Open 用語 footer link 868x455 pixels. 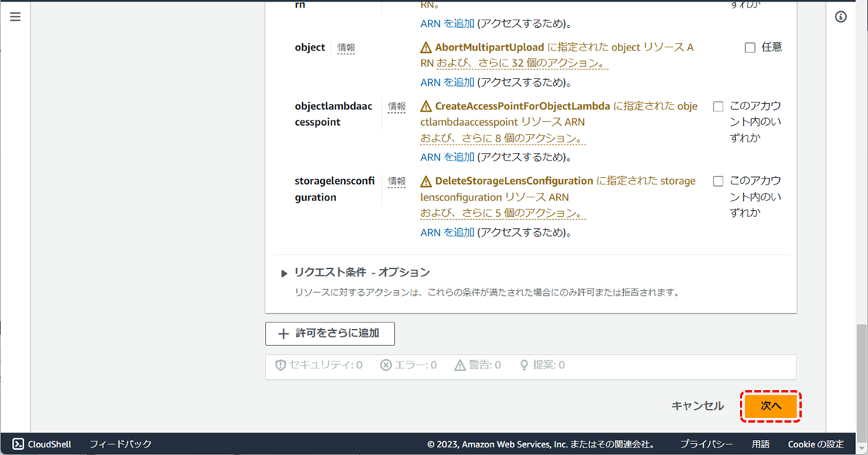point(760,444)
